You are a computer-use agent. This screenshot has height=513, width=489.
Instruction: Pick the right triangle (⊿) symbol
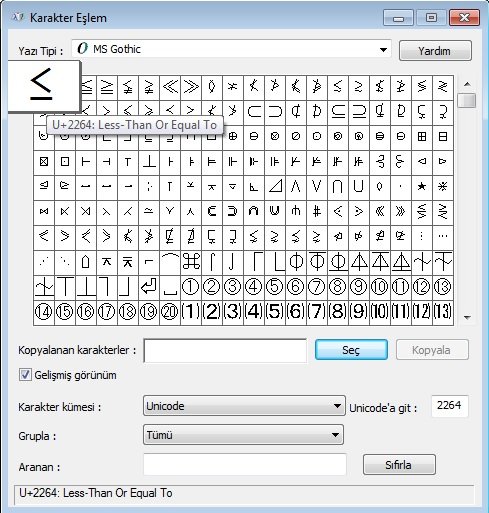click(275, 186)
